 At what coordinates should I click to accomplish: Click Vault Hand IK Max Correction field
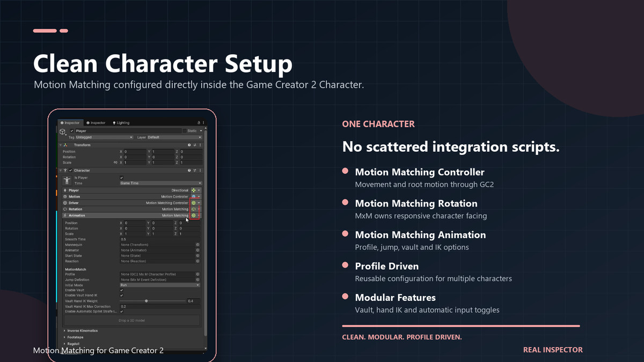point(160,306)
